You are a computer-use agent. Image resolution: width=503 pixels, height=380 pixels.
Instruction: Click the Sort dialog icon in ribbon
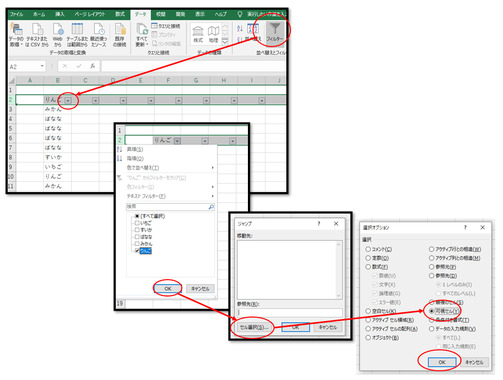click(253, 29)
